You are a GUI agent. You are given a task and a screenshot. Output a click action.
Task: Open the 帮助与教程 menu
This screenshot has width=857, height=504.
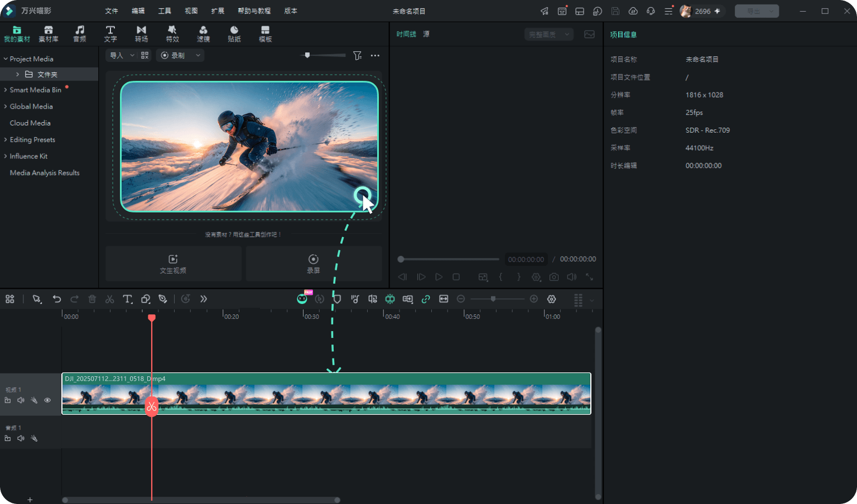tap(254, 11)
